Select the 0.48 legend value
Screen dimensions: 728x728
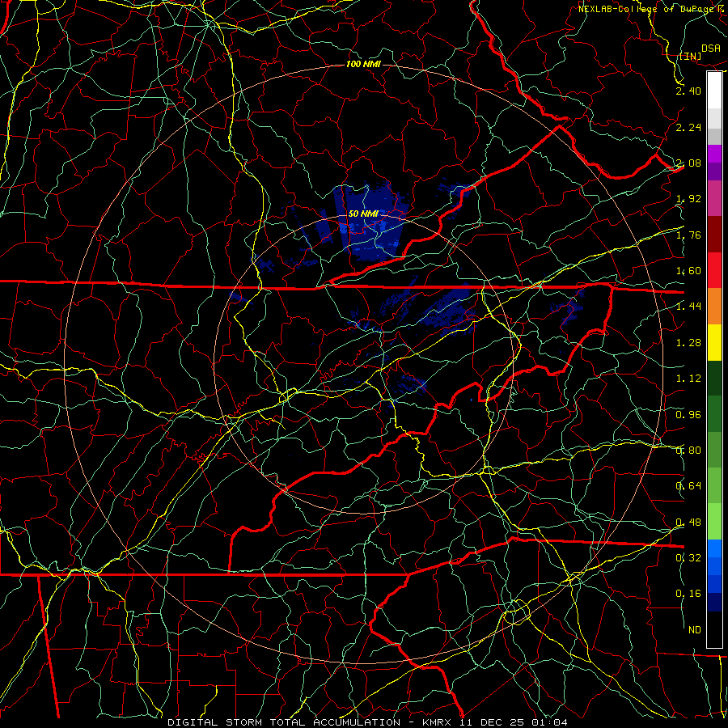(x=688, y=523)
